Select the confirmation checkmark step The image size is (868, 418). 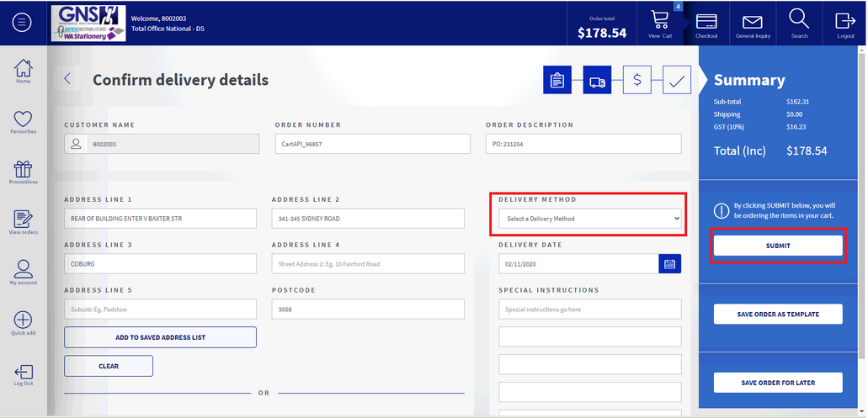677,81
